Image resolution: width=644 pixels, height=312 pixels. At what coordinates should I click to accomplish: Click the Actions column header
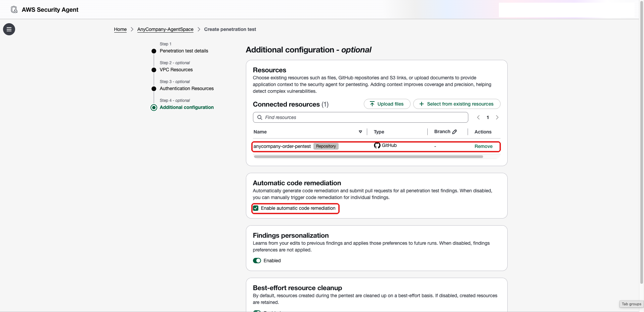(x=483, y=132)
